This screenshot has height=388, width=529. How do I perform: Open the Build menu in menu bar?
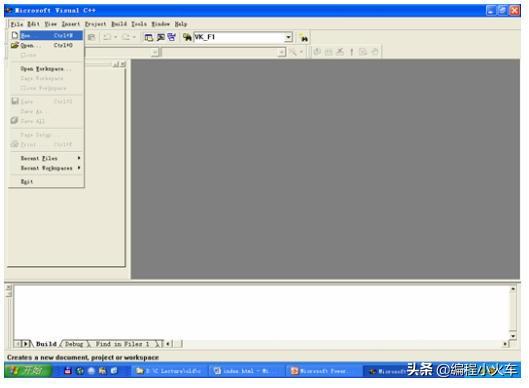point(119,24)
